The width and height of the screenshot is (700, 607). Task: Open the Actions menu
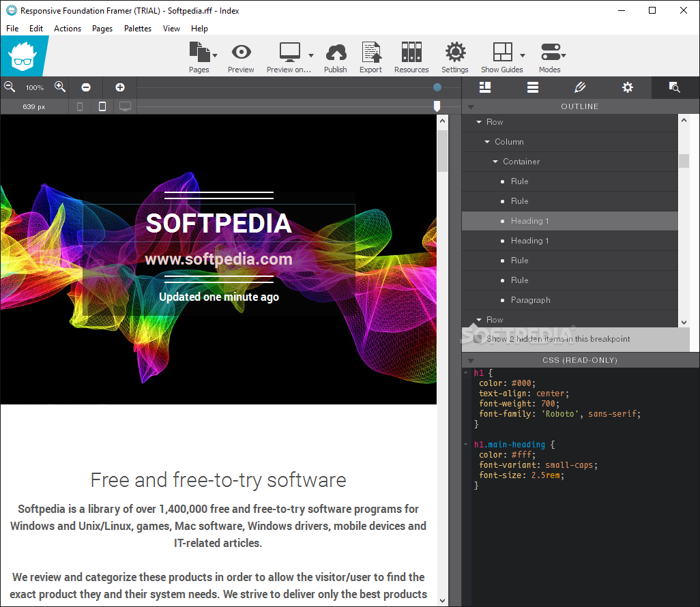(x=68, y=29)
